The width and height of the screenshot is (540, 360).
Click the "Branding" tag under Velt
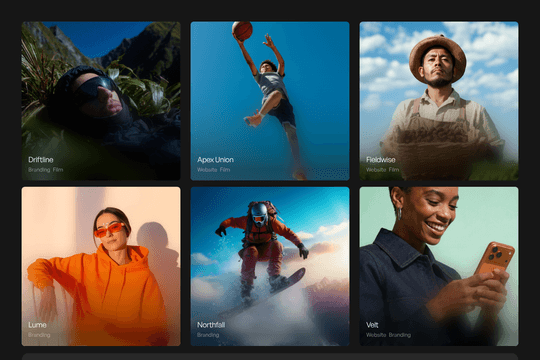click(400, 335)
